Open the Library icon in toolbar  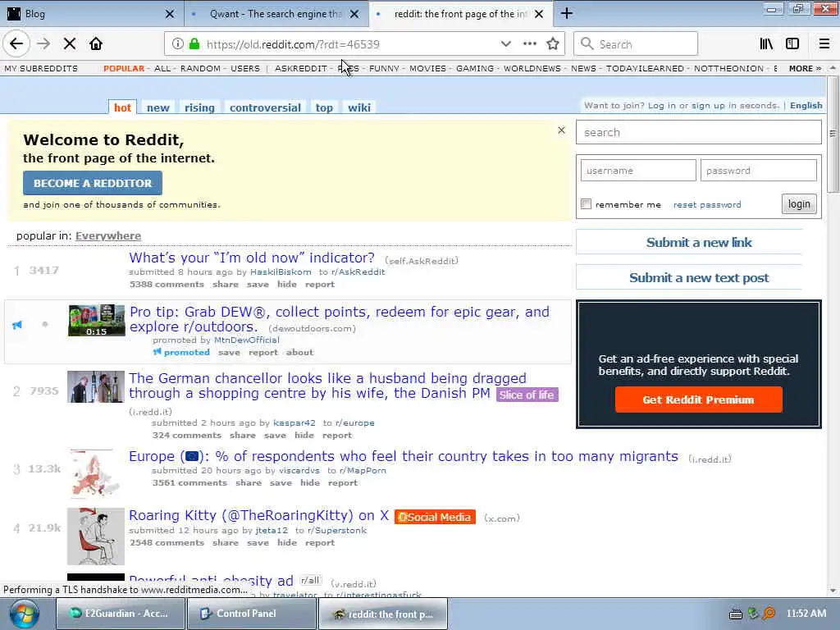(x=766, y=44)
